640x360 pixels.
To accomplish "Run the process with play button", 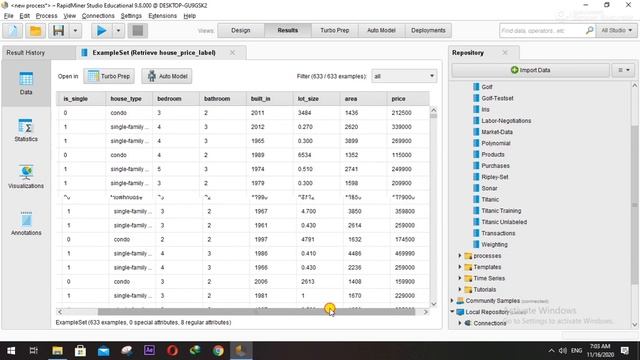I will coord(101,31).
